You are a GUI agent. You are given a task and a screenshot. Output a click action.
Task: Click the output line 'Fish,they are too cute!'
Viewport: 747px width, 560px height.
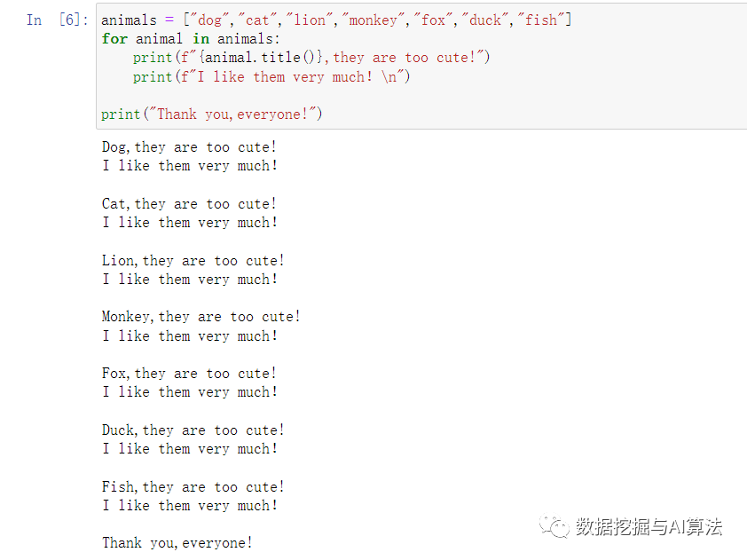click(x=193, y=487)
